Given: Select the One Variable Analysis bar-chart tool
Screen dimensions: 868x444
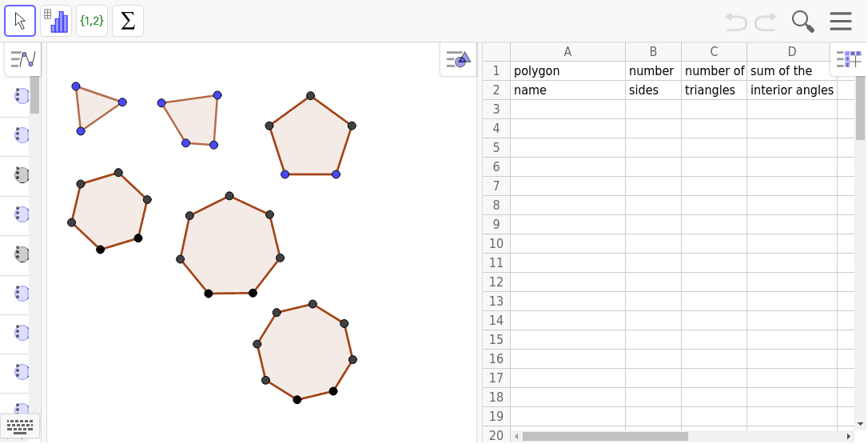Looking at the screenshot, I should pos(56,21).
